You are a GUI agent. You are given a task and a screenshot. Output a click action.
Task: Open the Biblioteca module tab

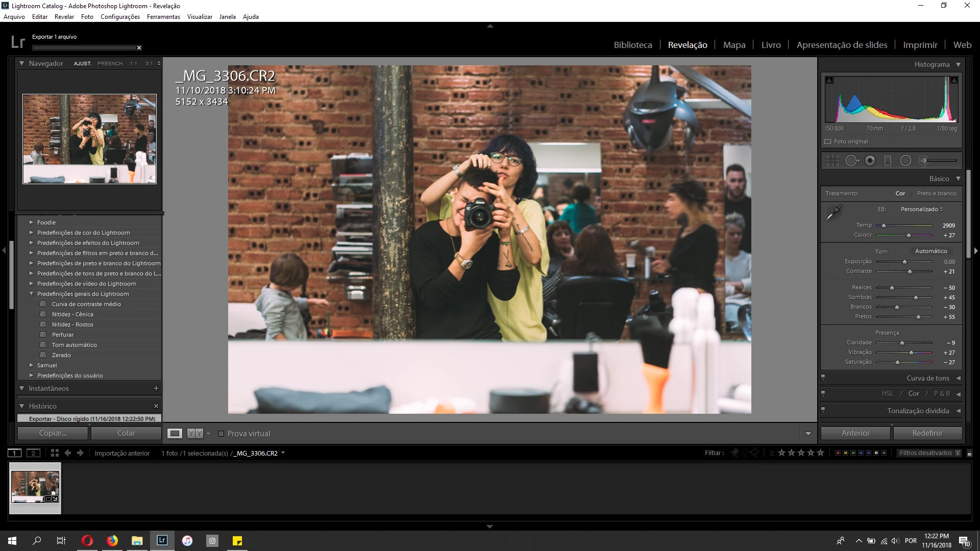(x=632, y=45)
